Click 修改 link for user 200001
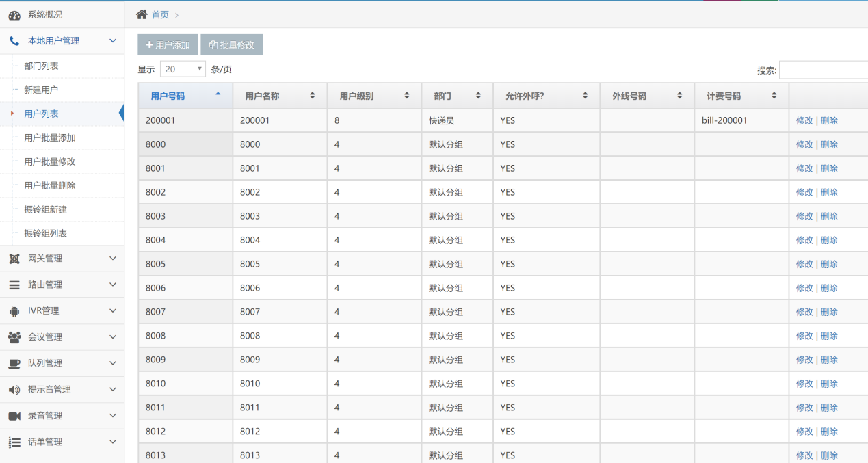The image size is (868, 463). point(804,120)
